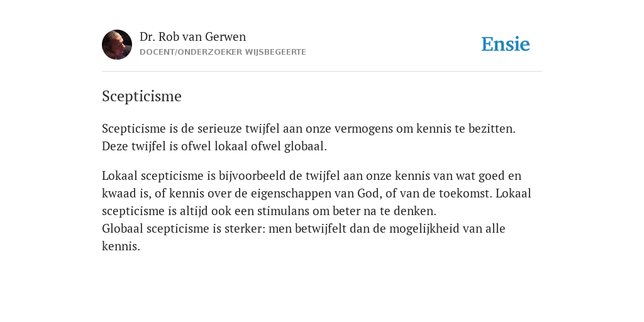Click the Docent/Onderzoeker Wijsbegeerte subtitle

(x=223, y=52)
